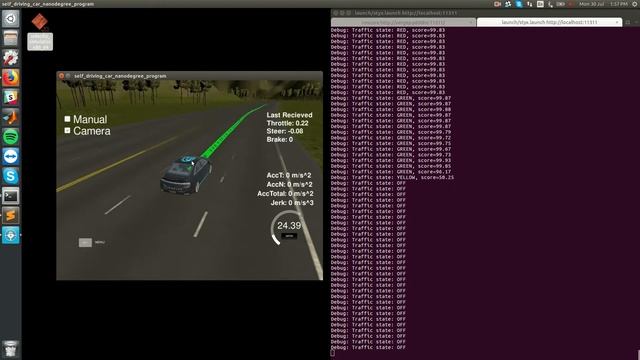This screenshot has height=360, width=640.
Task: Focus the simulator app dock icon
Action: pos(11,235)
